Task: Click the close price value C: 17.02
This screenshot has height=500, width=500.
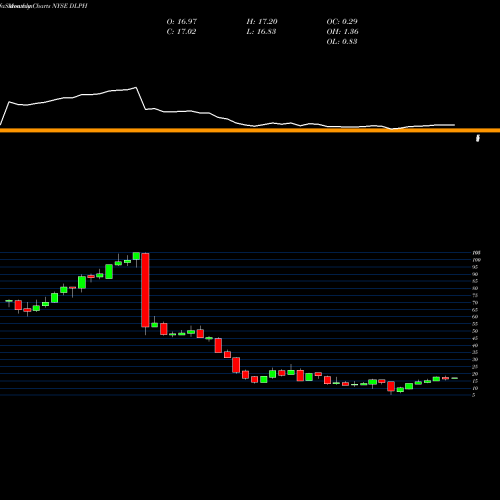Action: pyautogui.click(x=181, y=32)
